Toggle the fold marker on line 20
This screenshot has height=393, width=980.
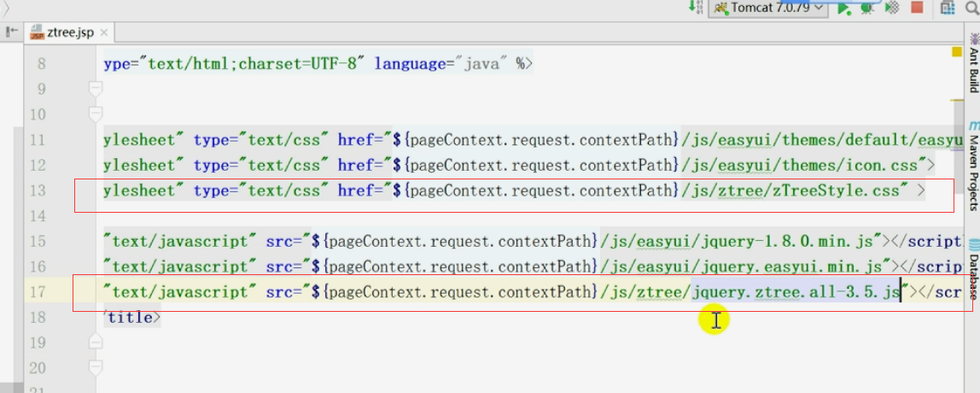pyautogui.click(x=95, y=367)
